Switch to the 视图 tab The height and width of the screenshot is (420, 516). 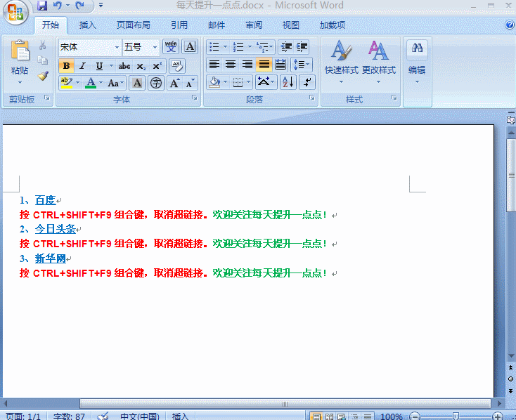[291, 25]
